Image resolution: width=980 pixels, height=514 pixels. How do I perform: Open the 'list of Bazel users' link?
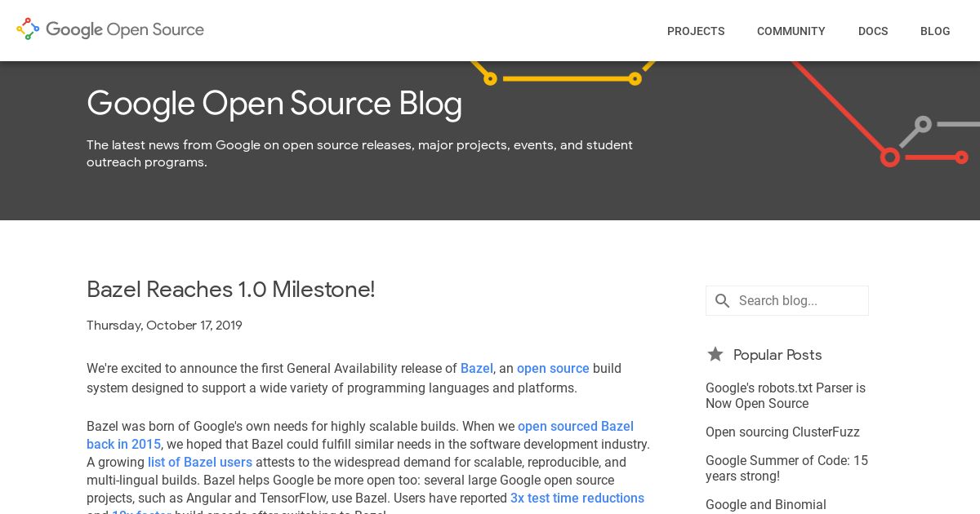[200, 462]
